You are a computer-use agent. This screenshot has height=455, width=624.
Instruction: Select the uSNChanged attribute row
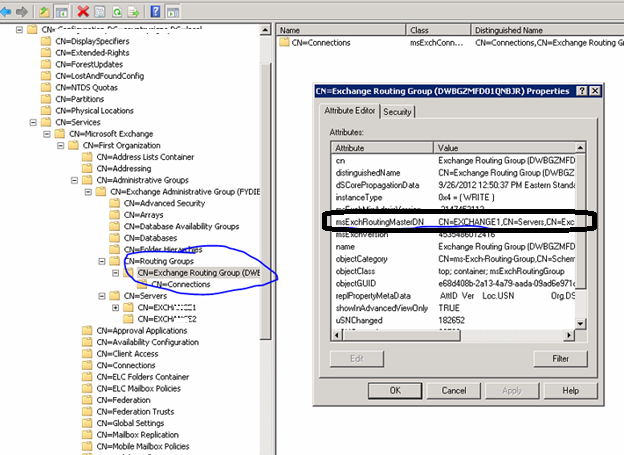coord(453,320)
